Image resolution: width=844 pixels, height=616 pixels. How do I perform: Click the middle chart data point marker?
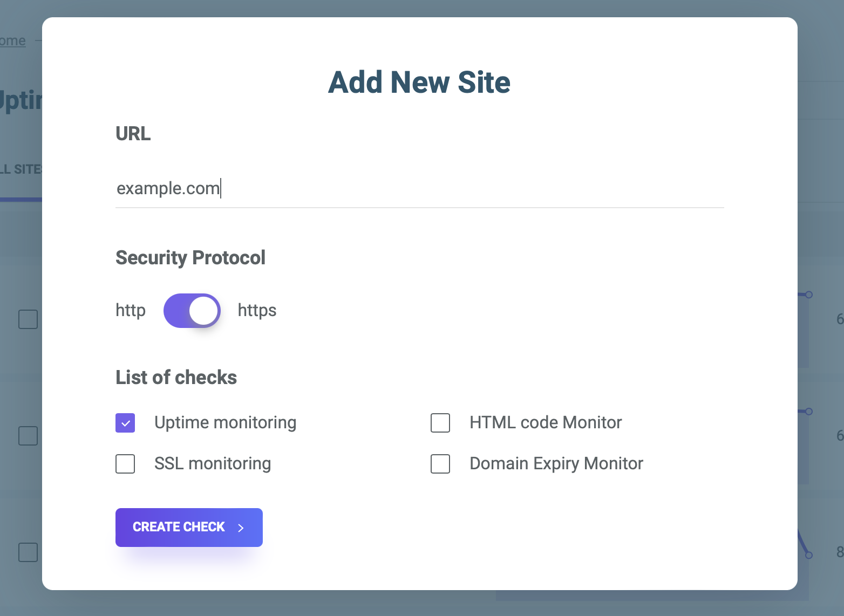808,412
